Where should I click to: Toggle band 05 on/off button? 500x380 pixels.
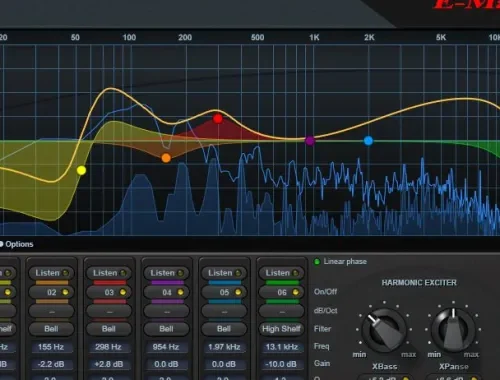pos(224,292)
